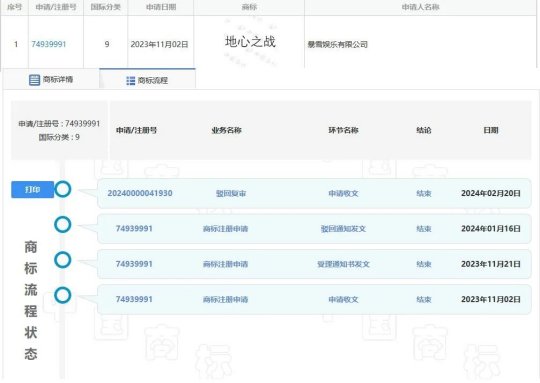Select timeline circle for 2023年11月21日 entry
Image resolution: width=540 pixels, height=383 pixels.
pyautogui.click(x=63, y=260)
